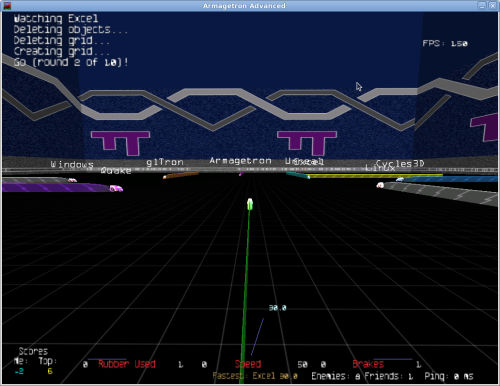500x386 pixels.
Task: Select the white cycle with the grey trail
Action: (380, 185)
